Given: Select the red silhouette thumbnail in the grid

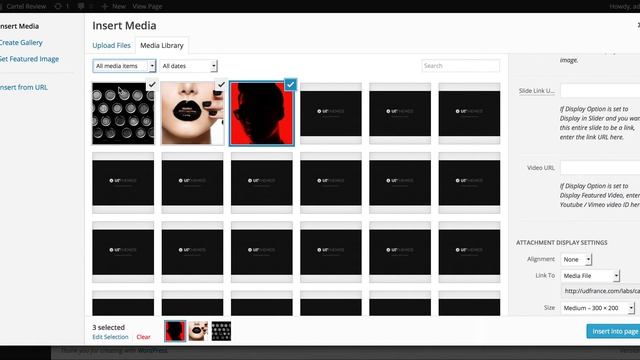Looking at the screenshot, I should (262, 113).
